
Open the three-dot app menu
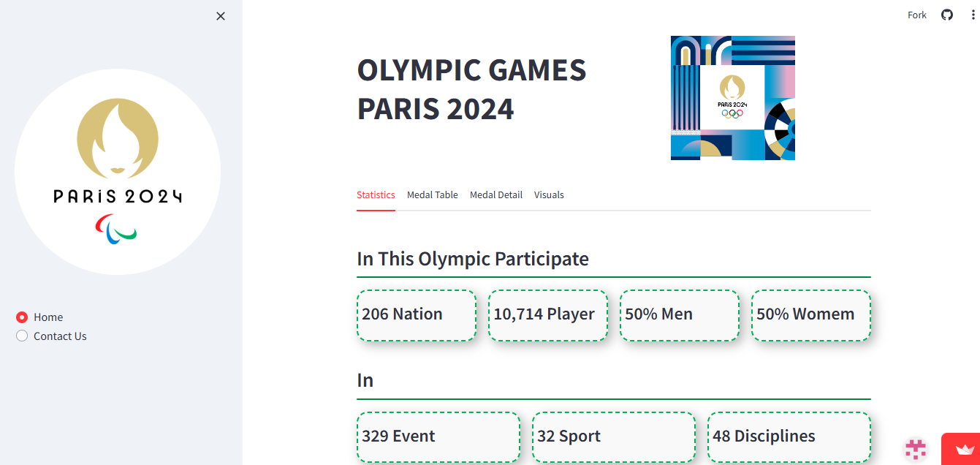coord(968,15)
